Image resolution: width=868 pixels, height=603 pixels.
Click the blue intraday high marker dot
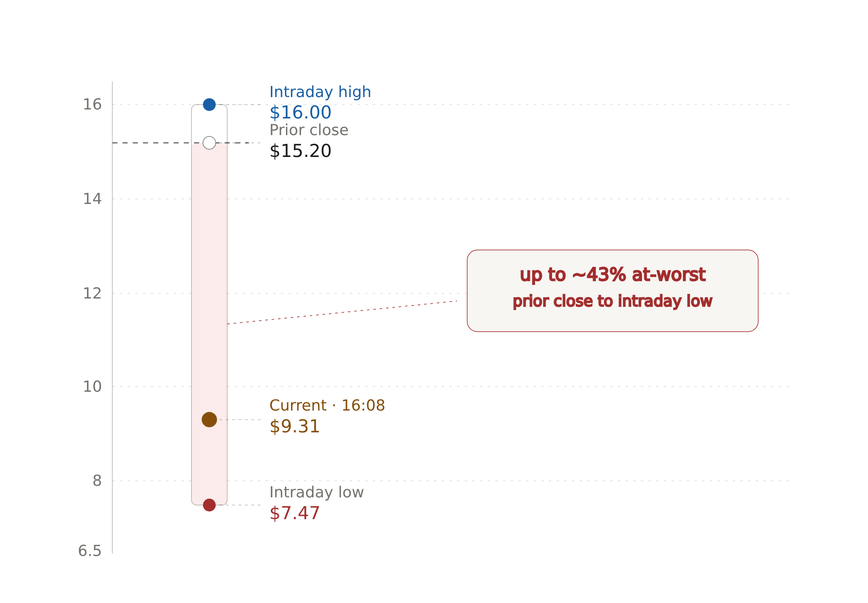(x=209, y=104)
